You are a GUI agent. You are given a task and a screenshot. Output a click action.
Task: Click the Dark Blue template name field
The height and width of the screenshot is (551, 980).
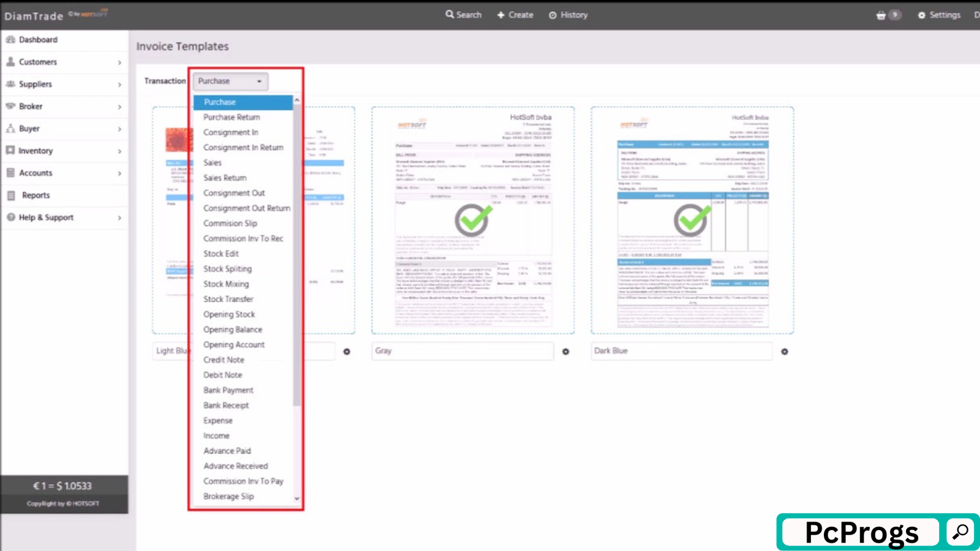point(682,351)
